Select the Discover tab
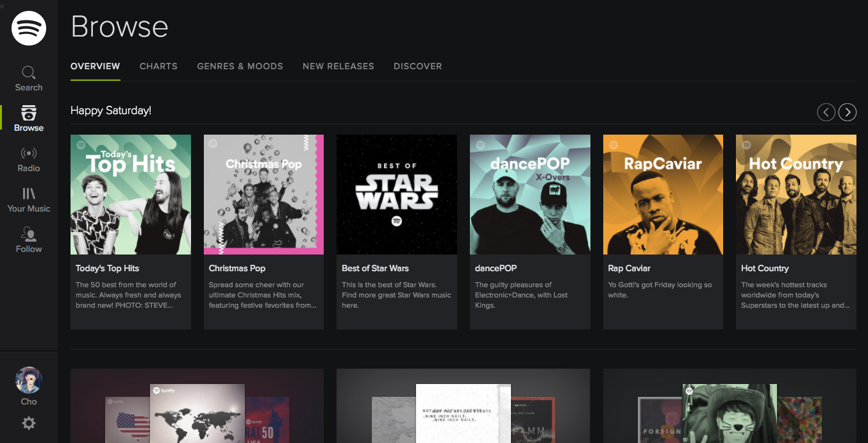 tap(418, 66)
